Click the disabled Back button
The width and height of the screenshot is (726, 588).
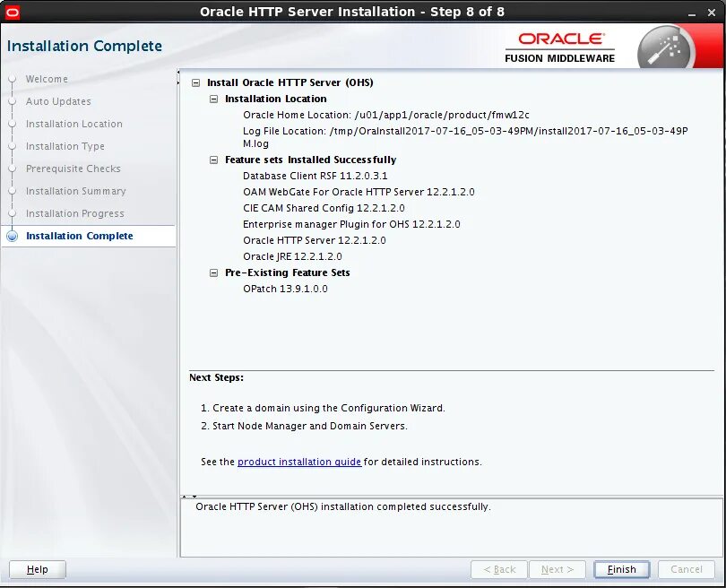pyautogui.click(x=499, y=569)
